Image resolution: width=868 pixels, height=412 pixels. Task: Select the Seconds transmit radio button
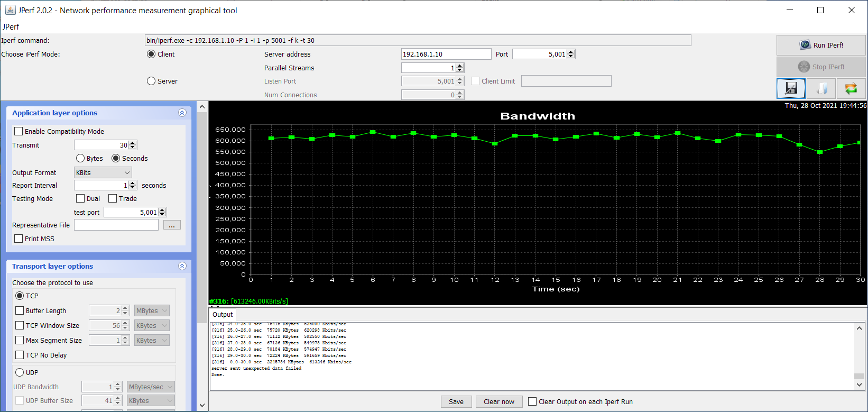(x=116, y=158)
